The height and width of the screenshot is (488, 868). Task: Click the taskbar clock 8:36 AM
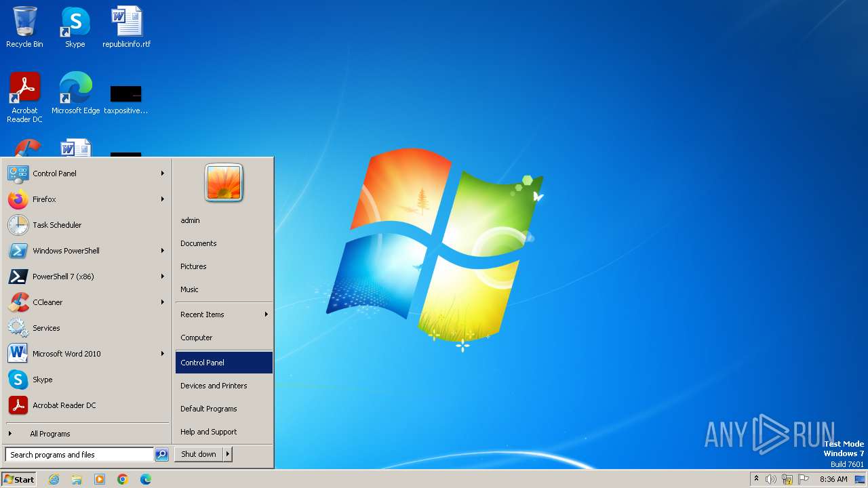tap(833, 479)
